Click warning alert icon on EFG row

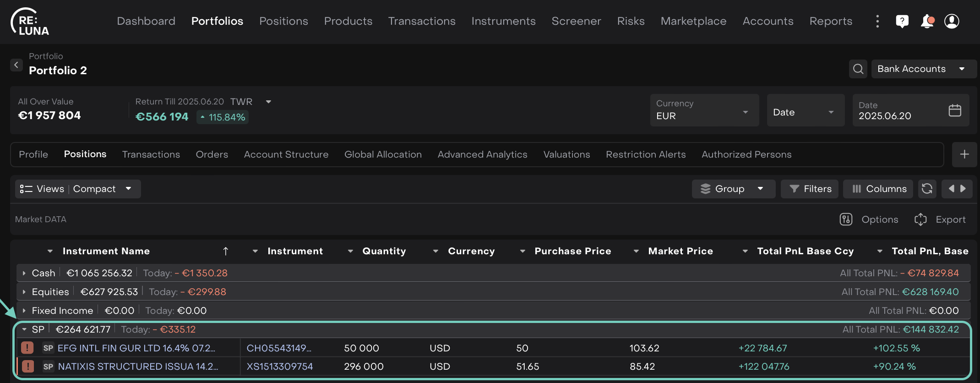(x=27, y=348)
